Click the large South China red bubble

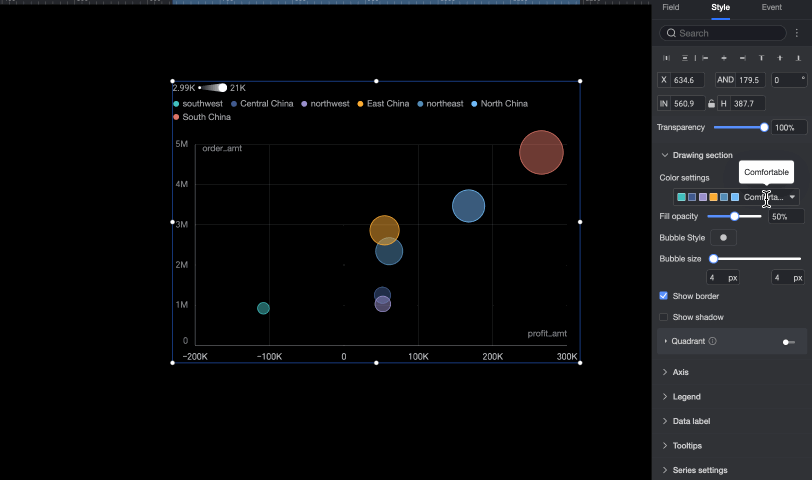541,152
